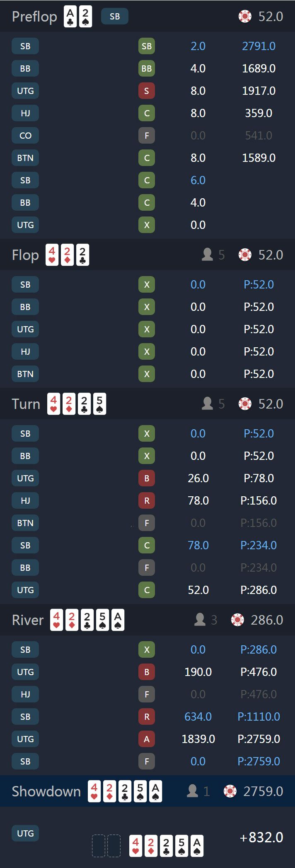Click the Ace of clubs card in Preflop header
Viewport: 295px width, 868px height.
point(70,17)
